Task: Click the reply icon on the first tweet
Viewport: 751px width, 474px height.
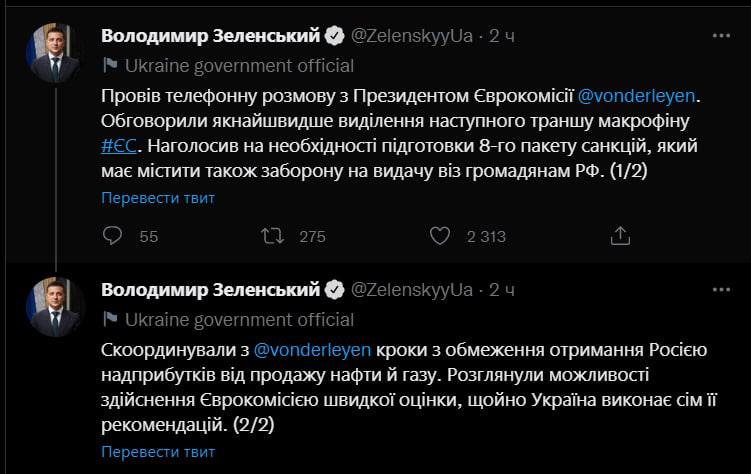Action: click(x=113, y=236)
